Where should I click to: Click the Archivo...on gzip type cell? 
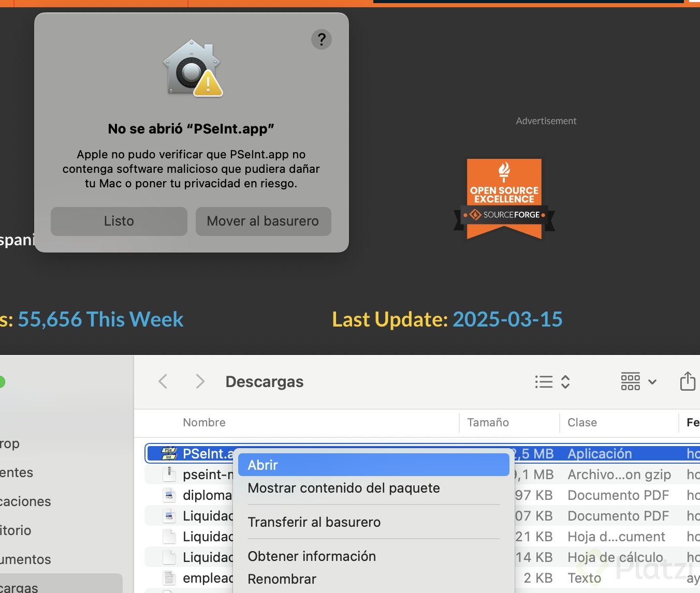[619, 475]
